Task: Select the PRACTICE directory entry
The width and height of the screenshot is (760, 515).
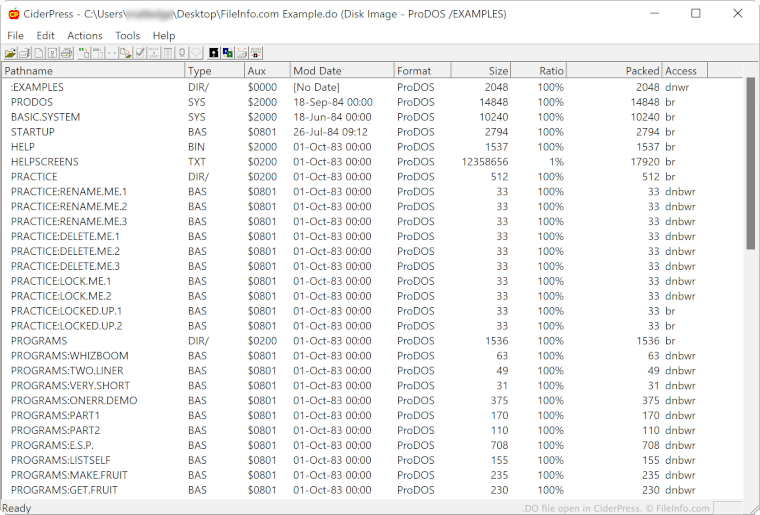Action: pos(372,177)
